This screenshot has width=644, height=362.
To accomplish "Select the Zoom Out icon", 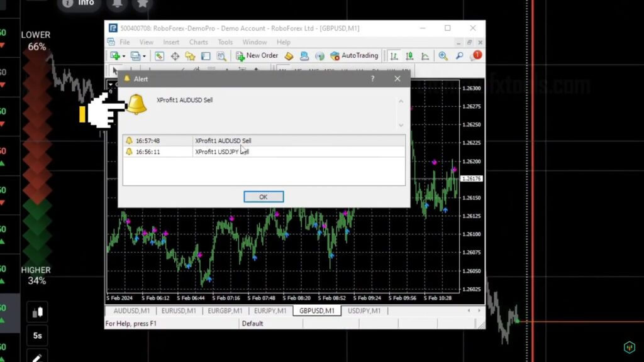I will point(459,55).
